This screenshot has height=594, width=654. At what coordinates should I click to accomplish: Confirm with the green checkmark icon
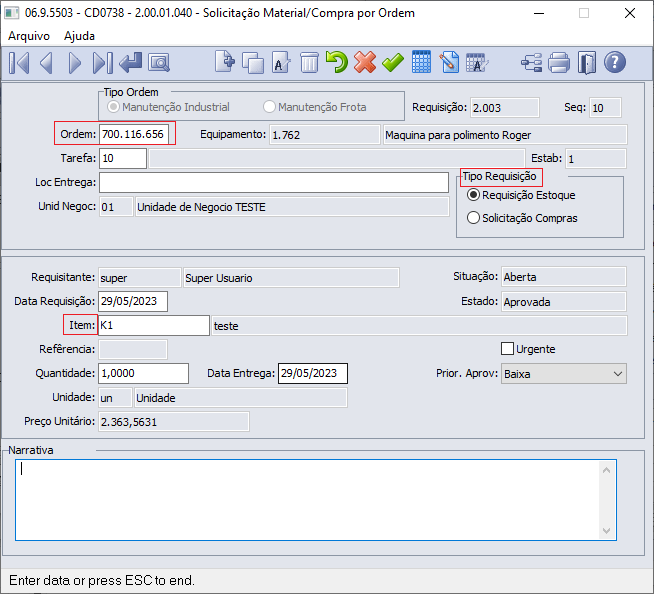coord(393,62)
